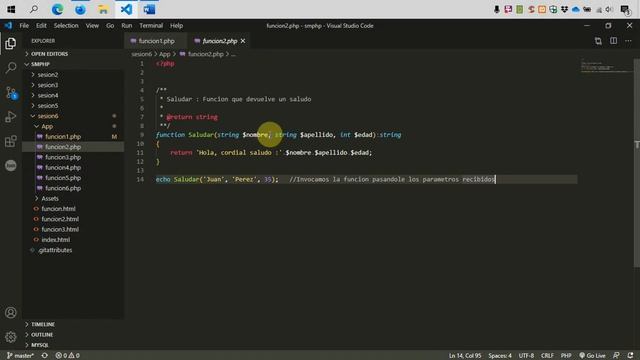Click Ln 14, Col 95 cursor position

point(465,356)
